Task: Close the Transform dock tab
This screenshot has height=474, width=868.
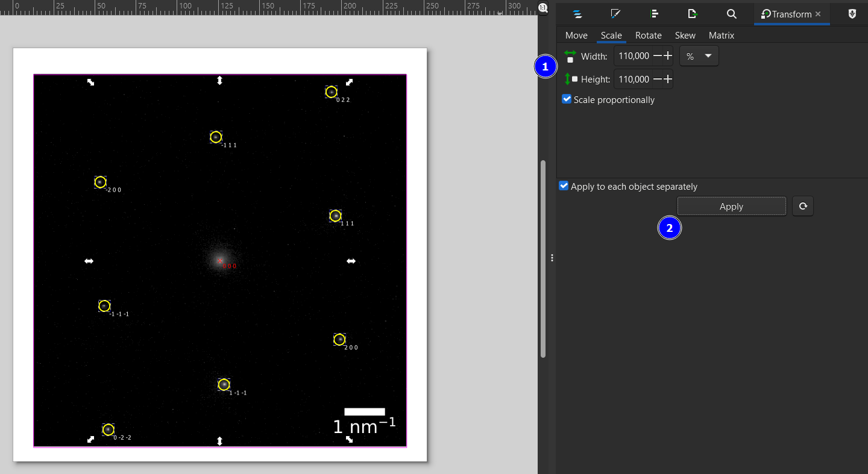Action: (818, 14)
